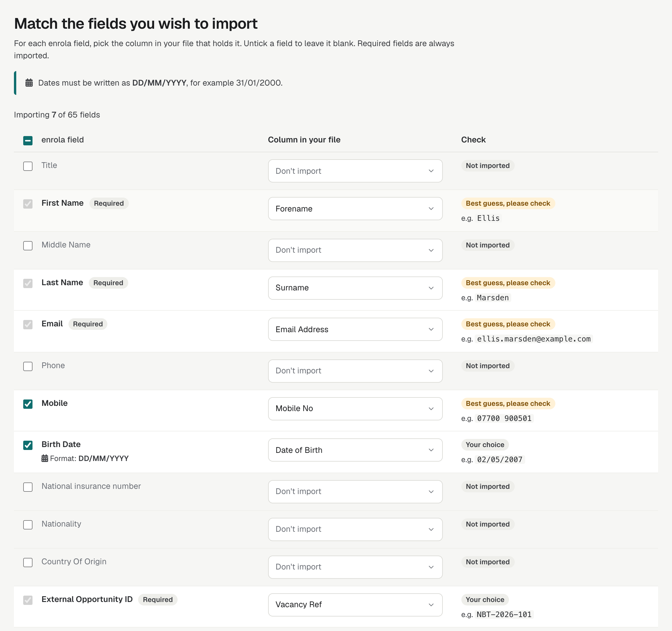Click the example value 'NBT-2026-101'

tap(504, 614)
